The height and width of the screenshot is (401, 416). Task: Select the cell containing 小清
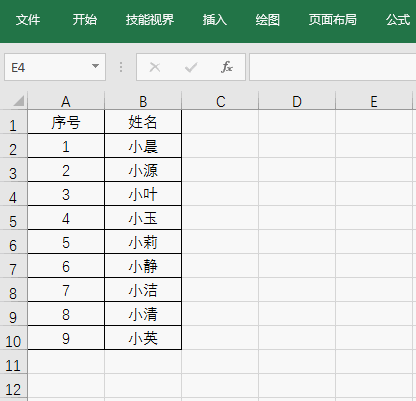143,314
